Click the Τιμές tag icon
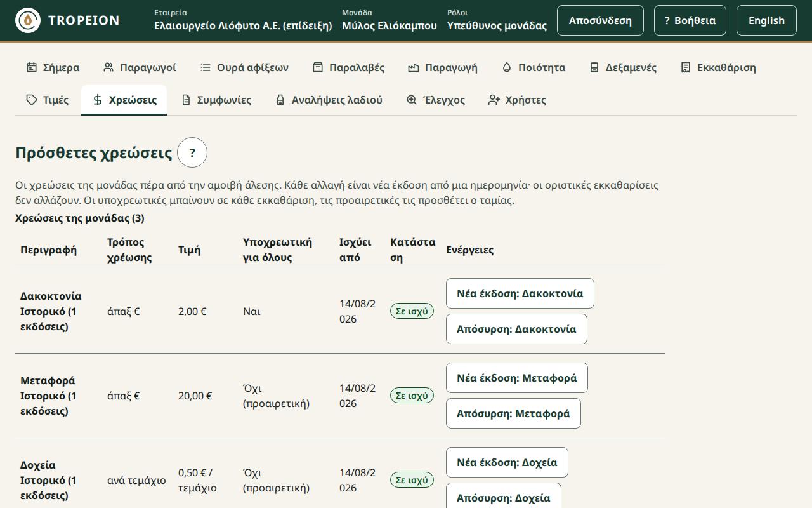The height and width of the screenshot is (508, 812). [x=32, y=100]
